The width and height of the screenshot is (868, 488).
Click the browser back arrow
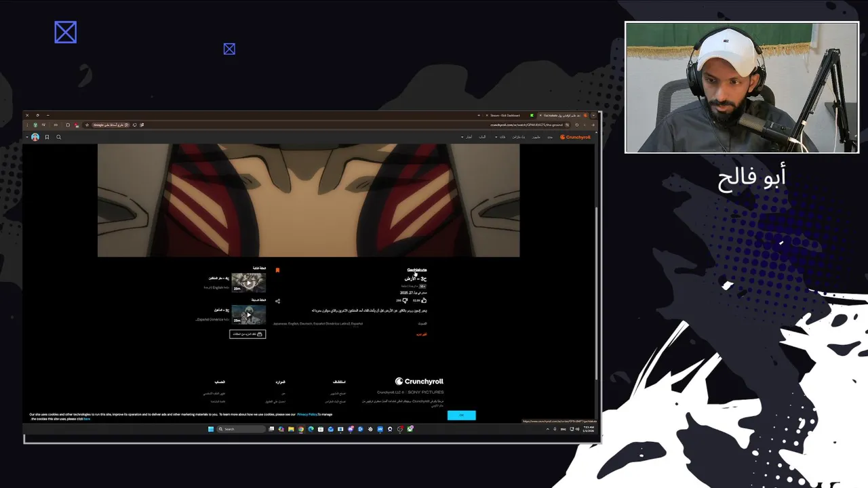593,125
